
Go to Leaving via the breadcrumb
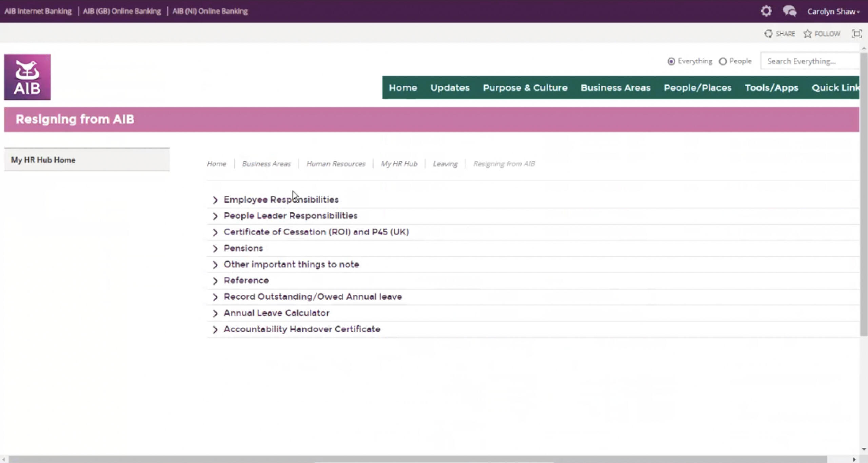click(x=445, y=164)
